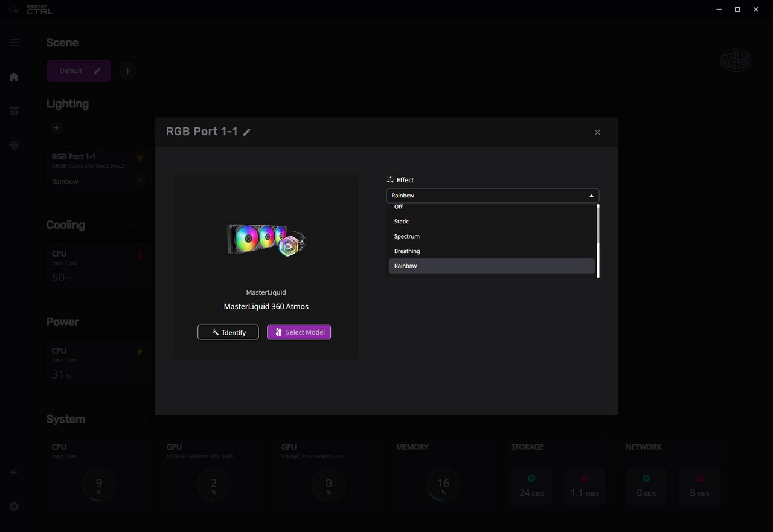This screenshot has width=773, height=532.
Task: Rename RGB Port 1-1 with the pencil icon
Action: coord(246,132)
